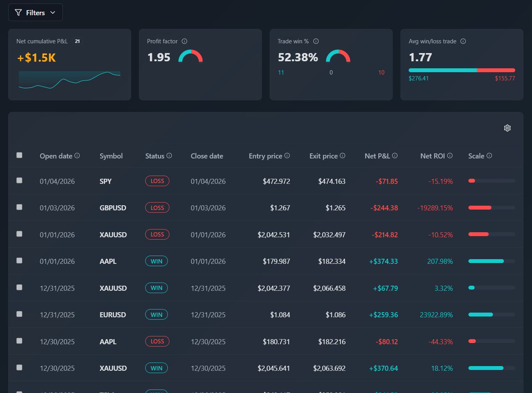The width and height of the screenshot is (532, 393).
Task: Select all trades via header checkbox
Action: 19,155
